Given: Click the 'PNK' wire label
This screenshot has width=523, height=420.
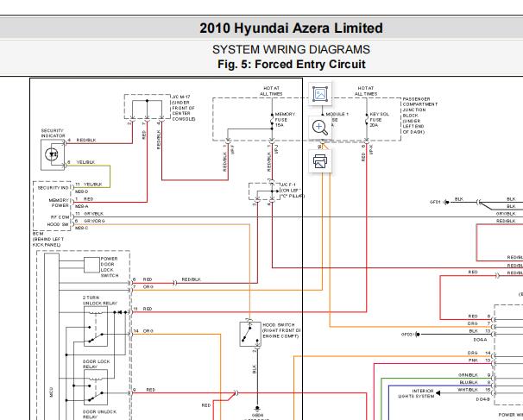Looking at the screenshot, I should 473,360.
